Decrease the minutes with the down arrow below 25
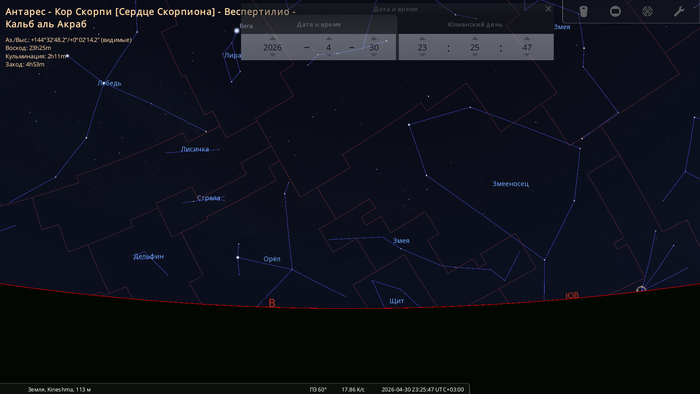700x394 pixels. [x=475, y=55]
